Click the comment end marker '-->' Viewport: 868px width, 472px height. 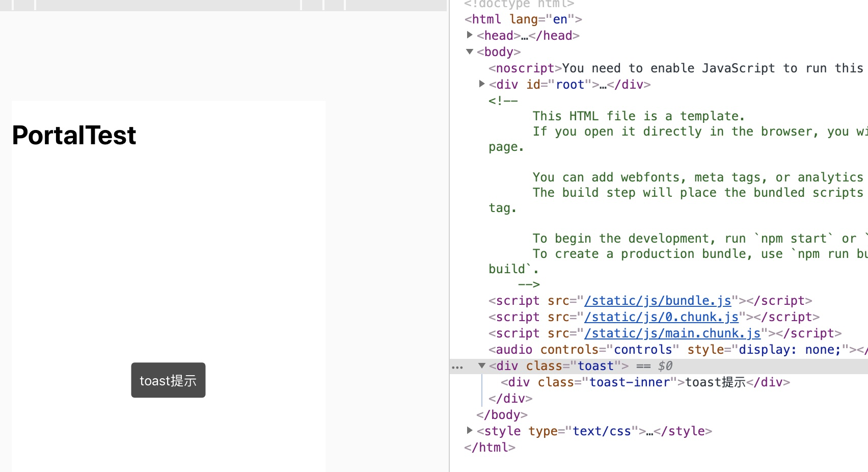click(529, 284)
